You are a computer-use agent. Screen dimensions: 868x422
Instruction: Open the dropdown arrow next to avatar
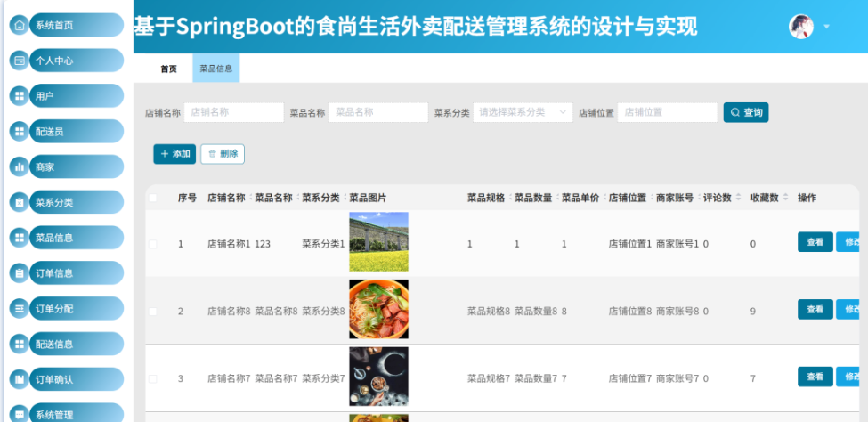point(826,27)
